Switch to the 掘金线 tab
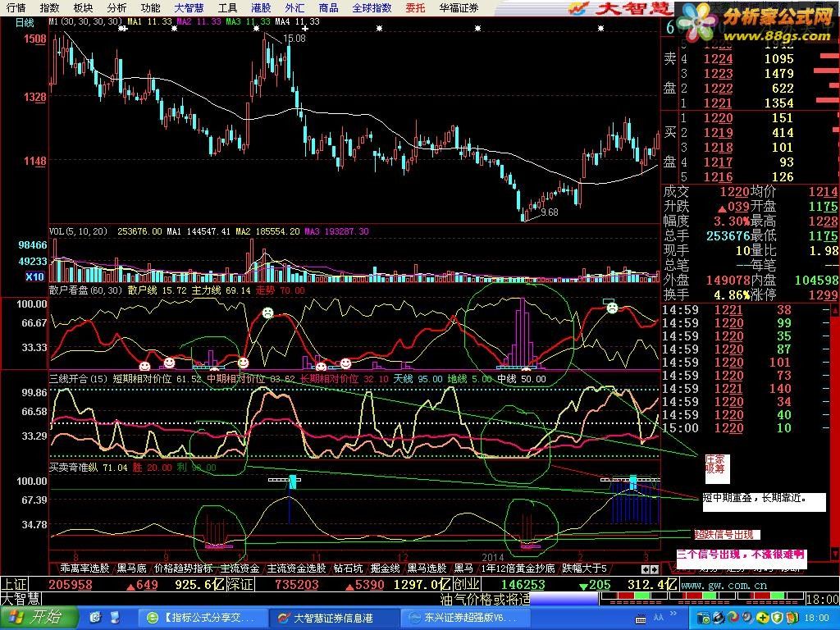This screenshot has width=840, height=630. (x=386, y=568)
